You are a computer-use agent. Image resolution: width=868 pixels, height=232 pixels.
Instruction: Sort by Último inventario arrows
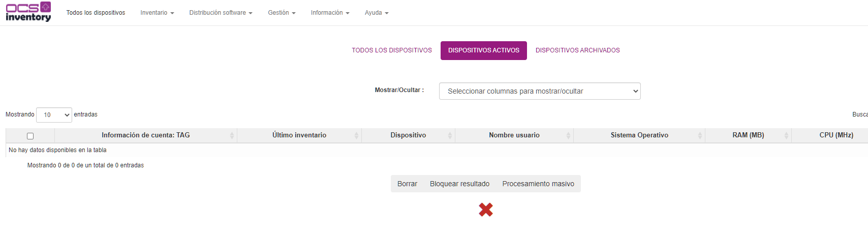[x=356, y=135]
